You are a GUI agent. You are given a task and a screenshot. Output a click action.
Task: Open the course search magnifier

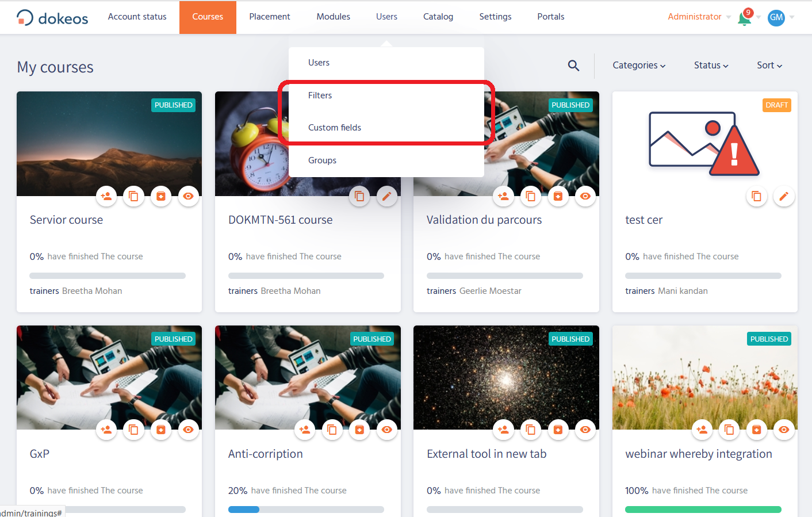(x=573, y=66)
